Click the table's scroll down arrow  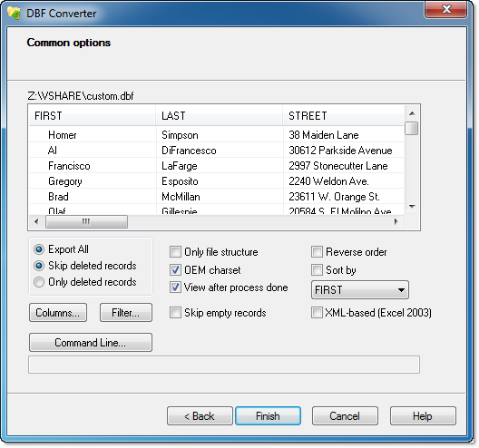pos(412,207)
